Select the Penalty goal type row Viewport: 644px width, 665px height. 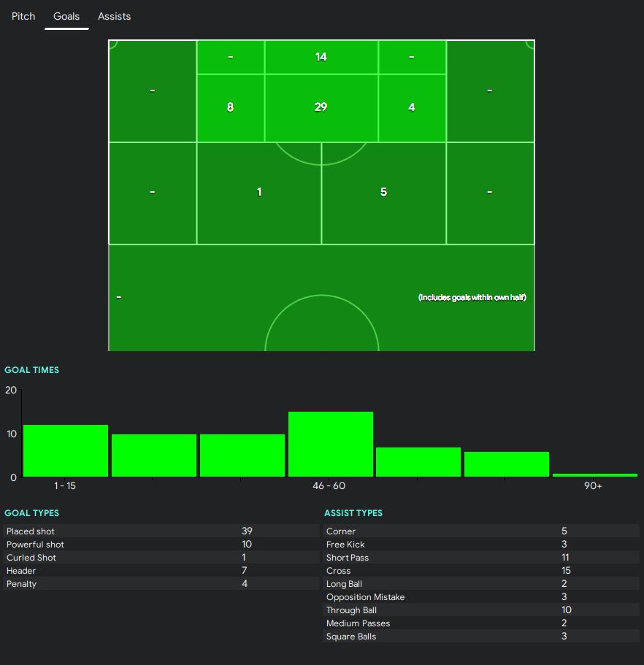[161, 584]
